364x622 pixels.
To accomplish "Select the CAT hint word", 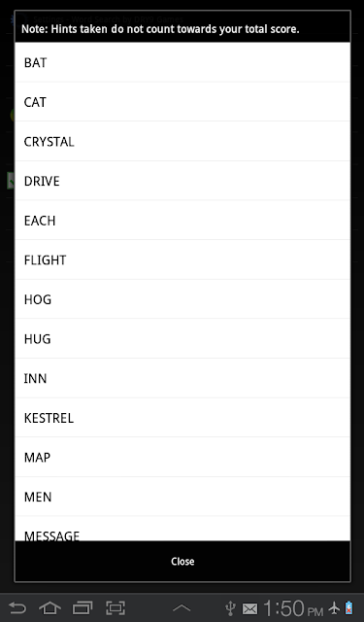I will [x=182, y=102].
